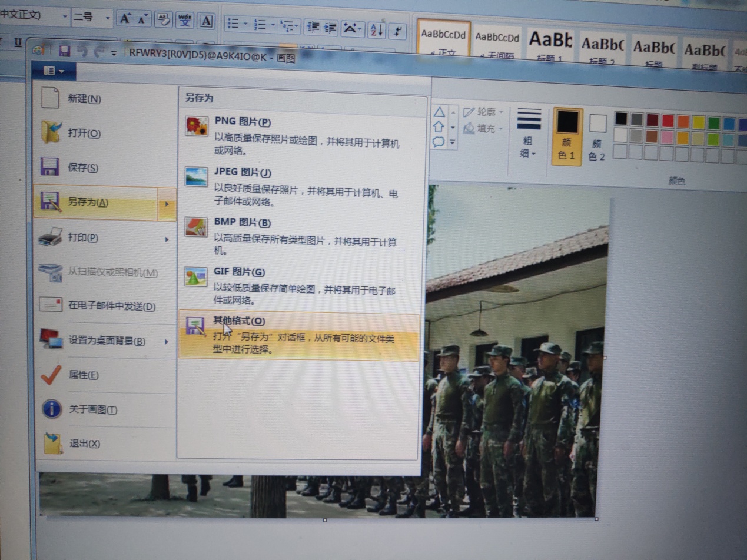Select 颜色 1 foreground color box
Image resolution: width=747 pixels, height=560 pixels.
(x=567, y=136)
